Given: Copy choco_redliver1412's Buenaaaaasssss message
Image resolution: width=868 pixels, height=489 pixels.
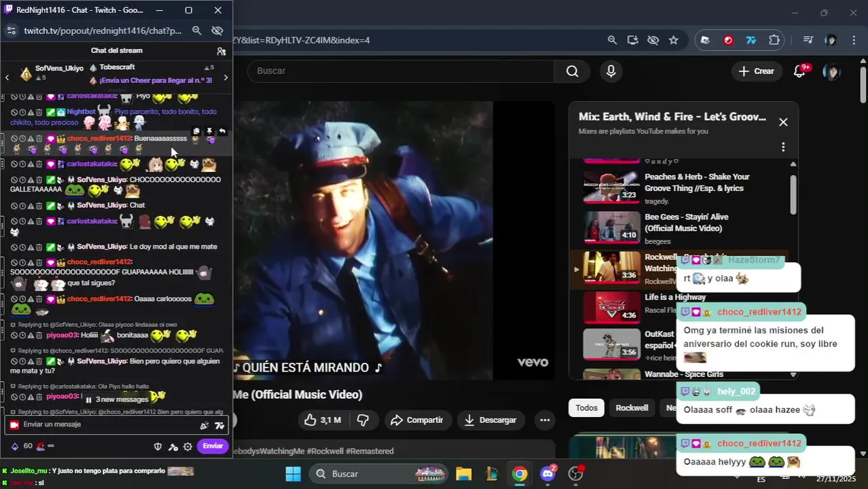Looking at the screenshot, I should (196, 131).
